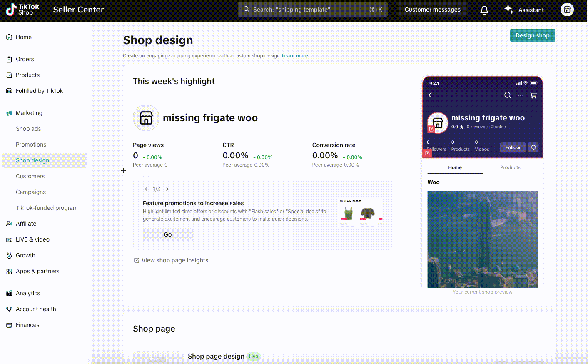
Task: Open the Assistant sparkle icon
Action: [x=508, y=10]
